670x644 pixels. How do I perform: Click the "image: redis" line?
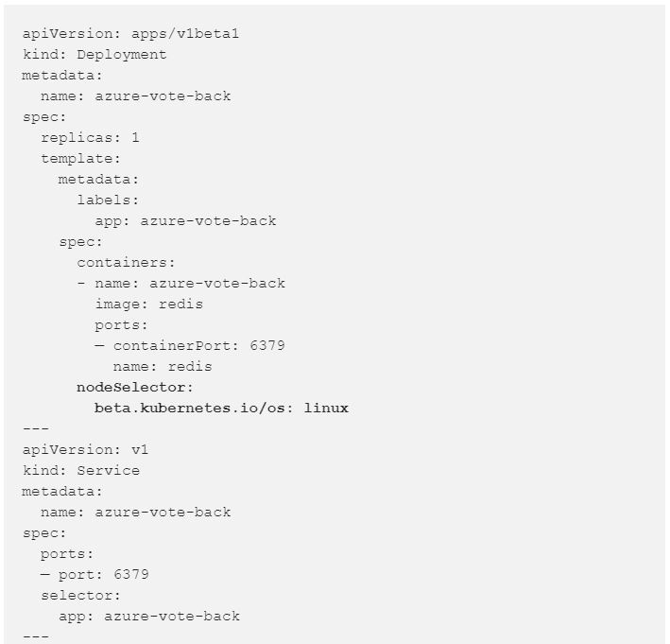(x=148, y=304)
